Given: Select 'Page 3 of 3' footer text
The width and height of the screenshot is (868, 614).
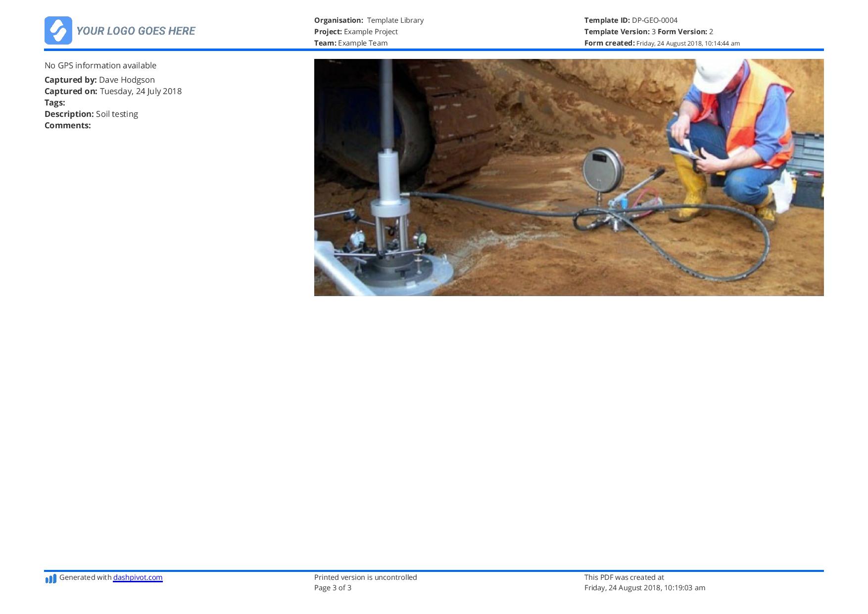Looking at the screenshot, I should coord(333,588).
